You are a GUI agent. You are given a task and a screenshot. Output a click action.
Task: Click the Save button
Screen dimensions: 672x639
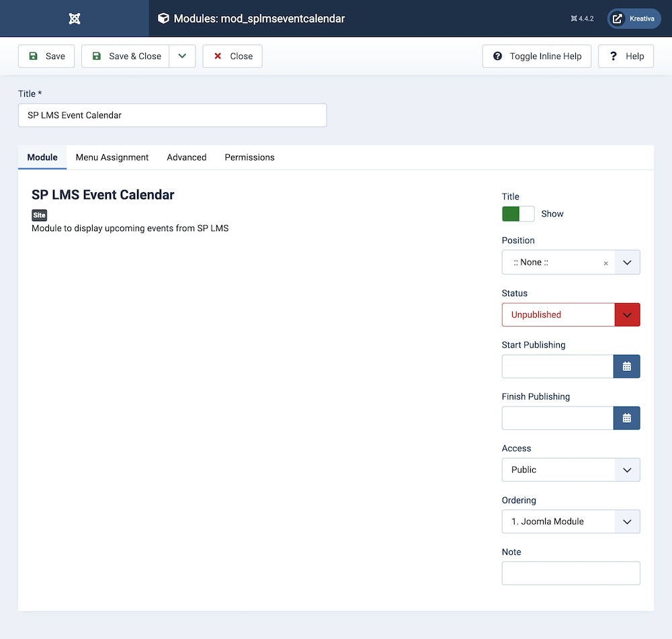(46, 56)
